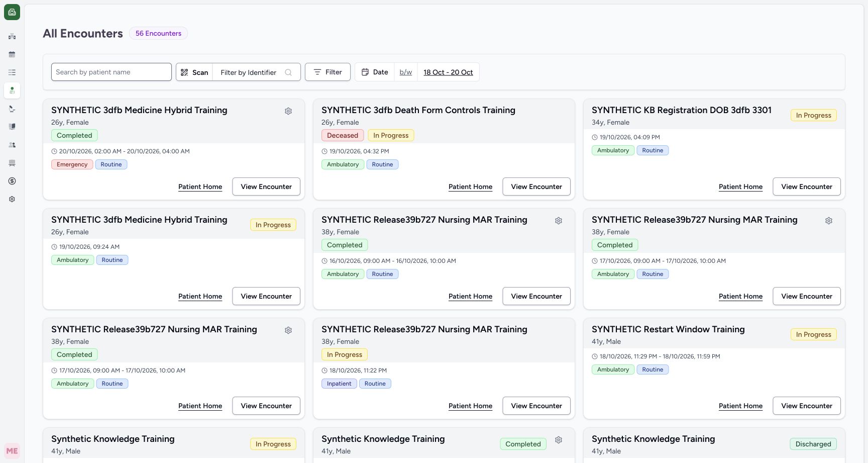This screenshot has height=463, width=868.
Task: Open Patient Home for Restart Window Training
Action: [x=740, y=406]
